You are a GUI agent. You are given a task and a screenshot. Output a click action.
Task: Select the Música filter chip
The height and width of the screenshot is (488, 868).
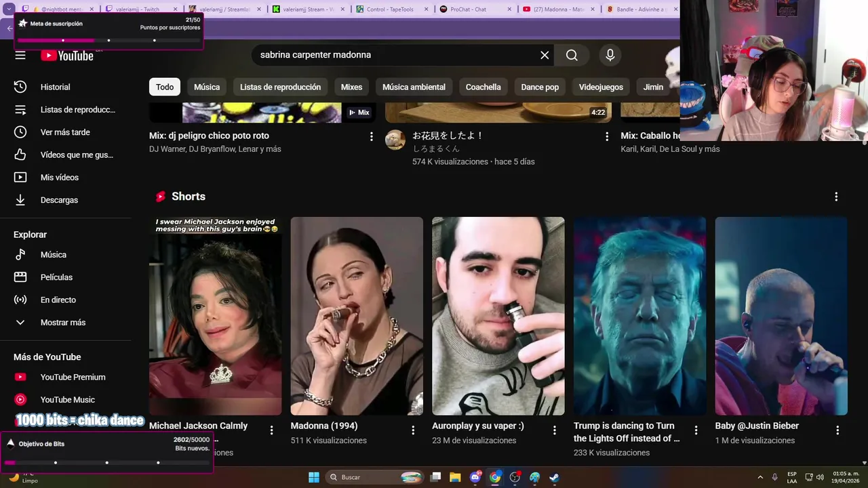point(207,87)
